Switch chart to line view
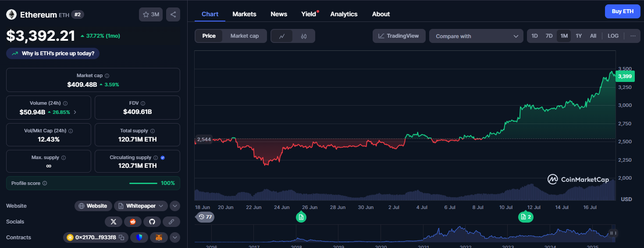This screenshot has height=248, width=644. (282, 36)
